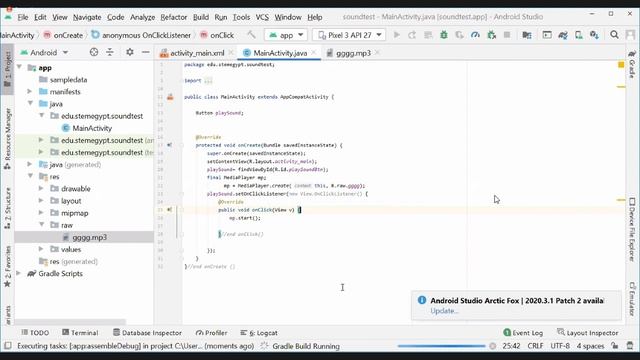Click the run gutter icon beside class MainActivity

(170, 97)
